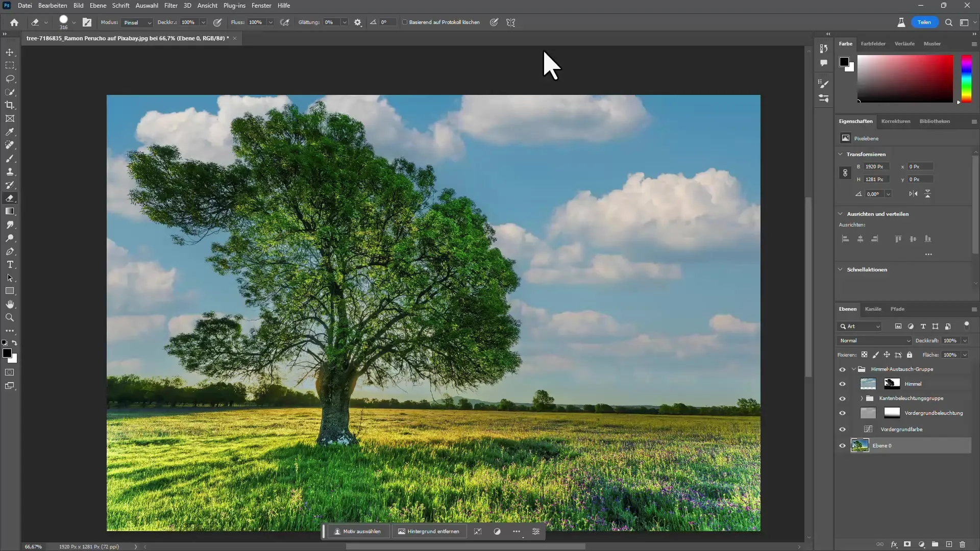Image resolution: width=980 pixels, height=551 pixels.
Task: Hide the Vordergrundbeleuchtung layer
Action: coord(842,413)
